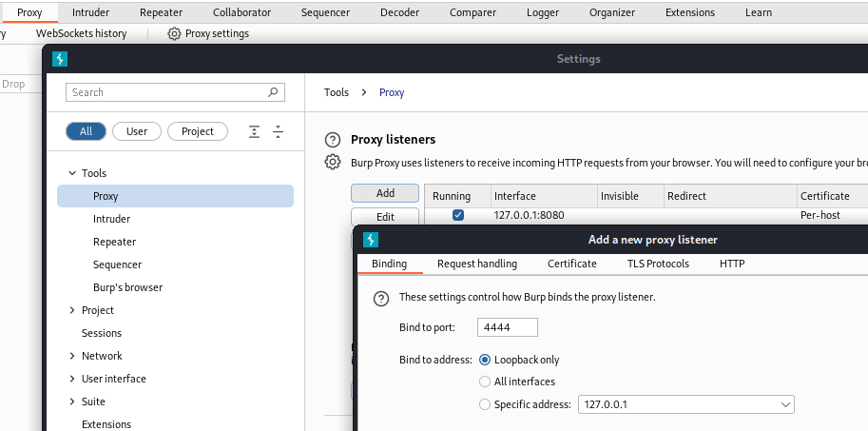Filter settings by User
The width and height of the screenshot is (868, 431).
click(x=137, y=131)
